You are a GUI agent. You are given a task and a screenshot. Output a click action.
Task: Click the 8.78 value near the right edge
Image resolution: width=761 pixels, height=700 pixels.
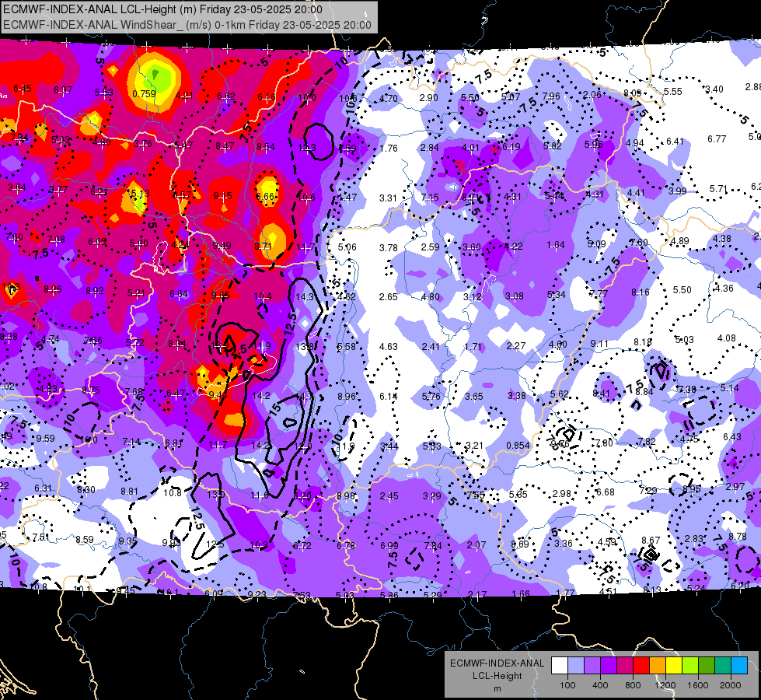738,537
